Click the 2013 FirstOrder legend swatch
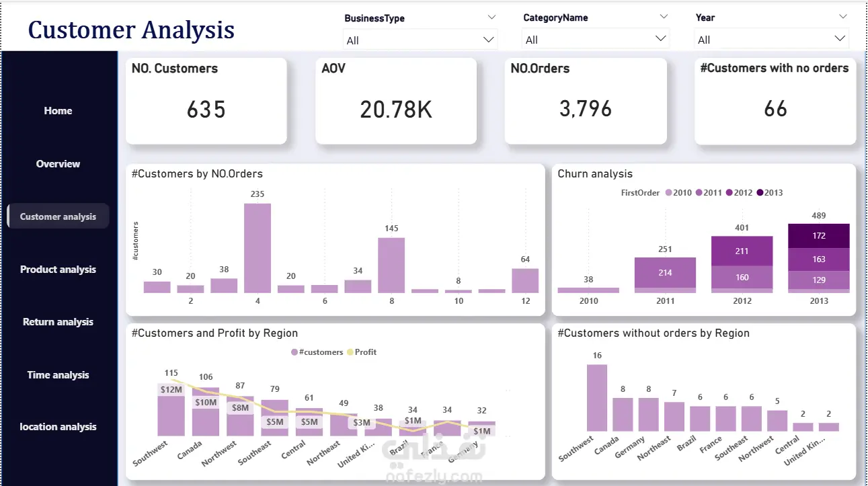Viewport: 868px width, 486px height. click(760, 193)
